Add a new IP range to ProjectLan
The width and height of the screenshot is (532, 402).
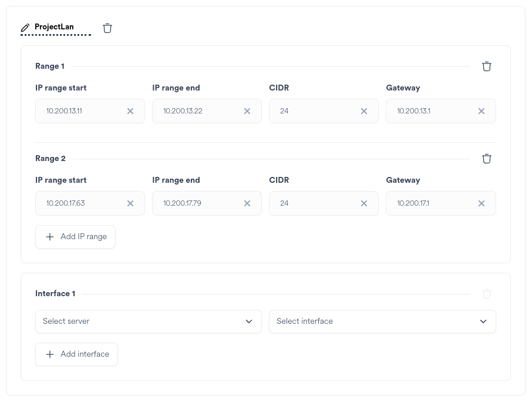tap(75, 236)
